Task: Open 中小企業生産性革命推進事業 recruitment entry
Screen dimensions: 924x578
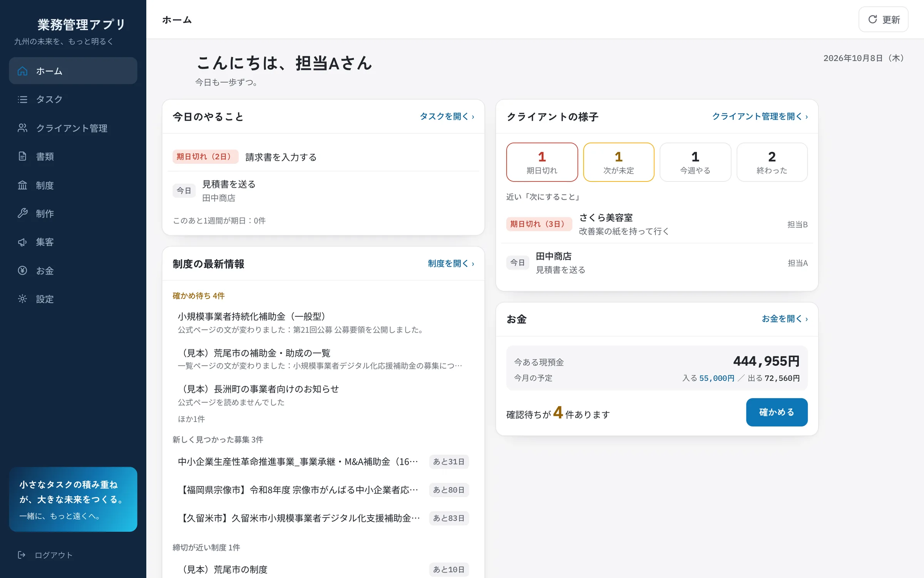Action: (x=323, y=462)
